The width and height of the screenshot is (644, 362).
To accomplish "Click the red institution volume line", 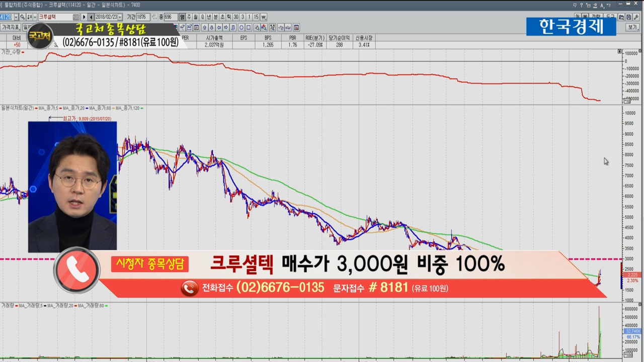I will [302, 76].
